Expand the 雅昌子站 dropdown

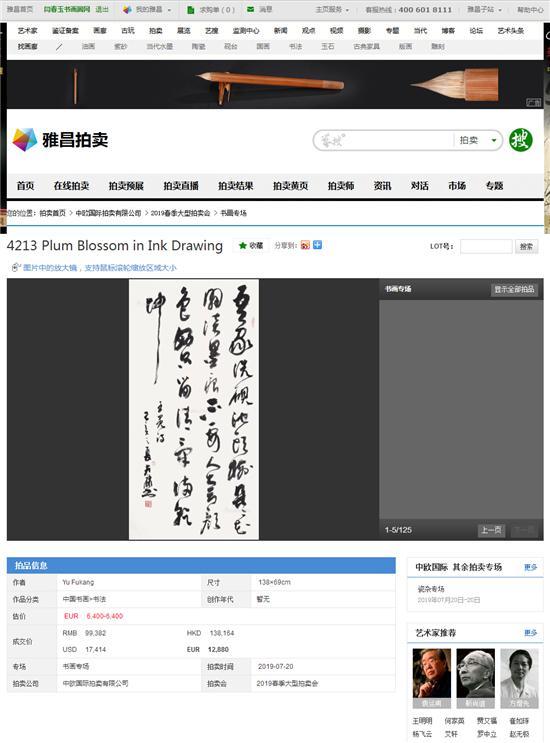[484, 9]
